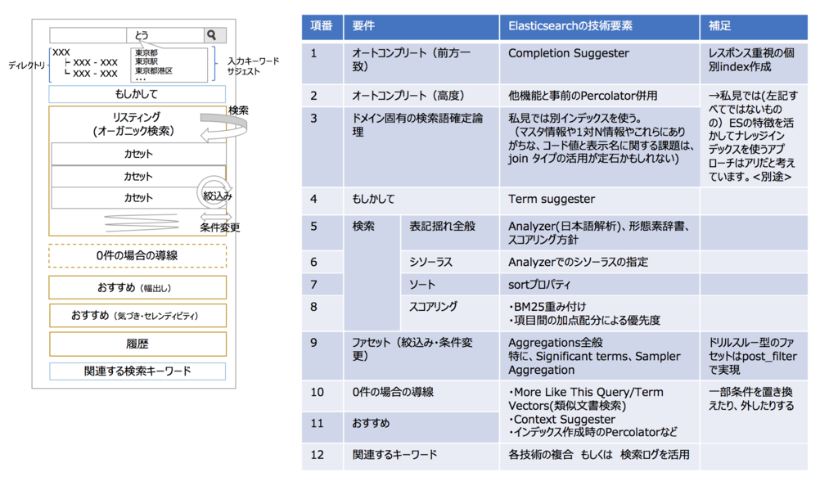Screen dimensions: 838x504
Task: Click the 各技術の複合 もしくは 検索ログを活用 cell
Action: pos(599,457)
